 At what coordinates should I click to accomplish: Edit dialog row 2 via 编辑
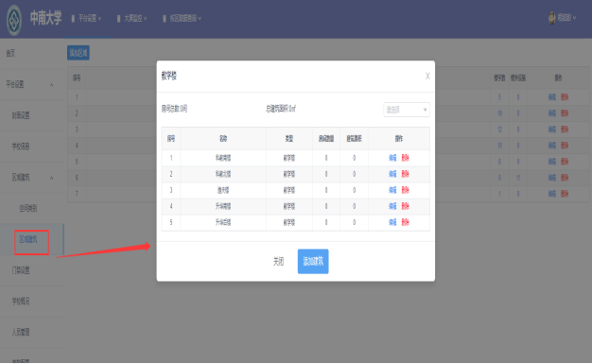[x=392, y=174]
